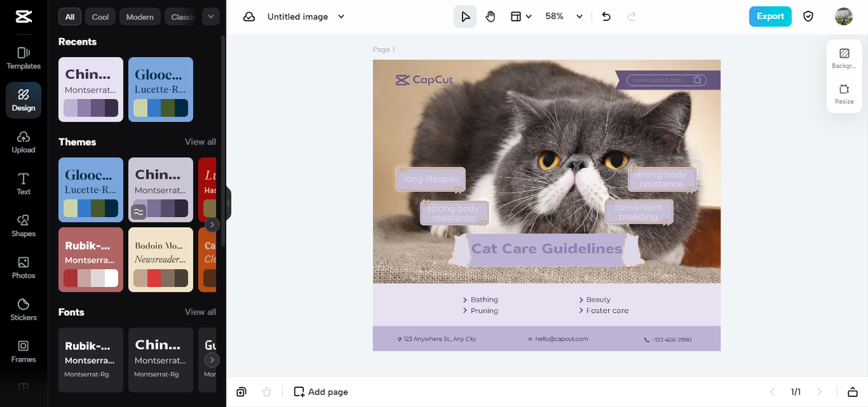Image resolution: width=868 pixels, height=407 pixels.
Task: Open the Upload sidebar panel
Action: 23,142
